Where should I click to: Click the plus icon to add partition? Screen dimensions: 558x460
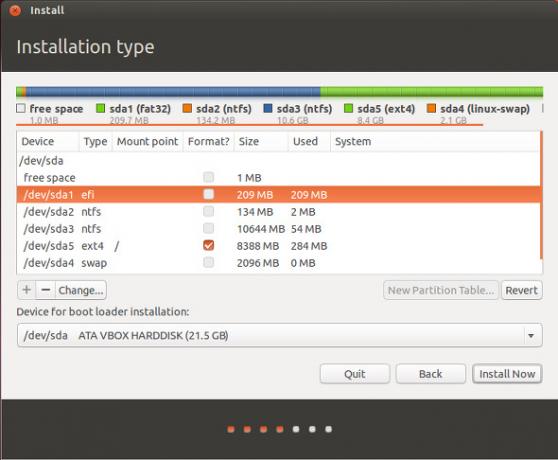[27, 290]
